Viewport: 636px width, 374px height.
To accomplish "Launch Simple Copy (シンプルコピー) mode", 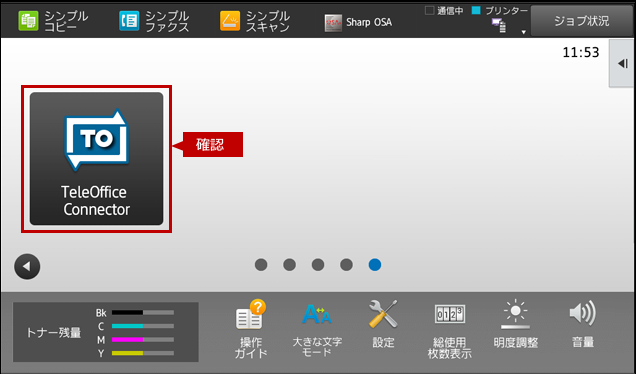I will coord(53,21).
